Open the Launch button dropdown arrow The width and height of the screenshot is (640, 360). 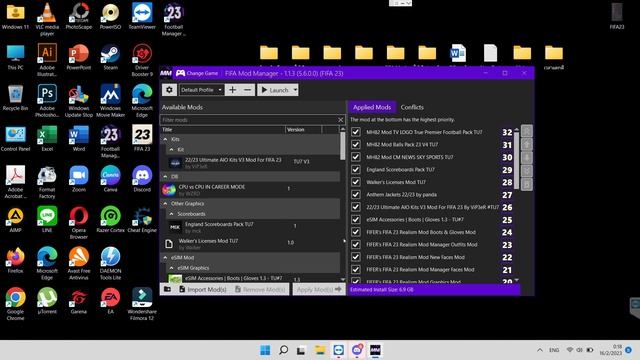tap(295, 90)
